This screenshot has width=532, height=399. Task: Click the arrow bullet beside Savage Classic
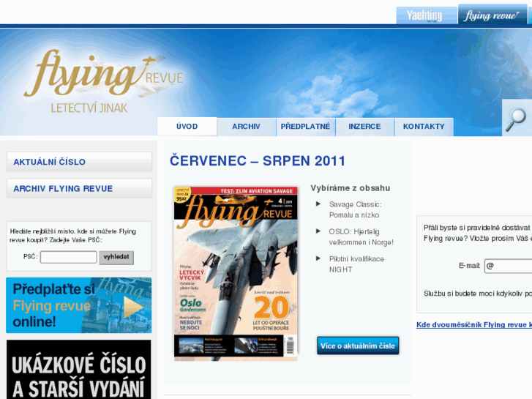pyautogui.click(x=318, y=204)
